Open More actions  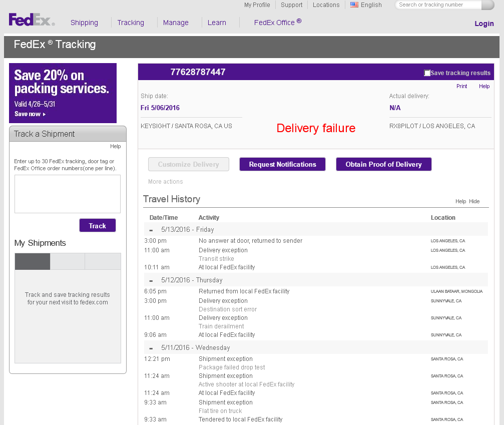point(166,182)
